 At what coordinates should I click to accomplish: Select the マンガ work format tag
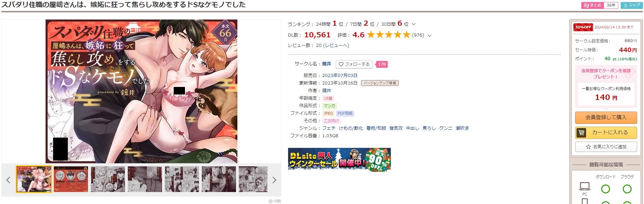pyautogui.click(x=330, y=106)
